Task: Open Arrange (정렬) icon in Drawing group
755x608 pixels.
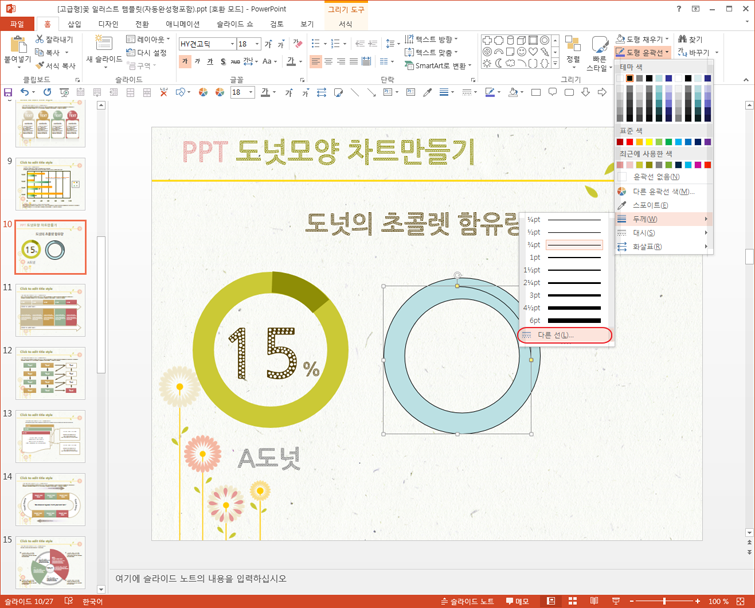Action: coord(573,43)
